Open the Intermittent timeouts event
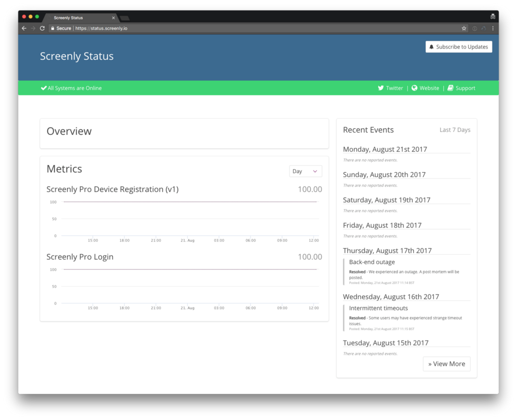Image resolution: width=517 pixels, height=420 pixels. point(378,308)
